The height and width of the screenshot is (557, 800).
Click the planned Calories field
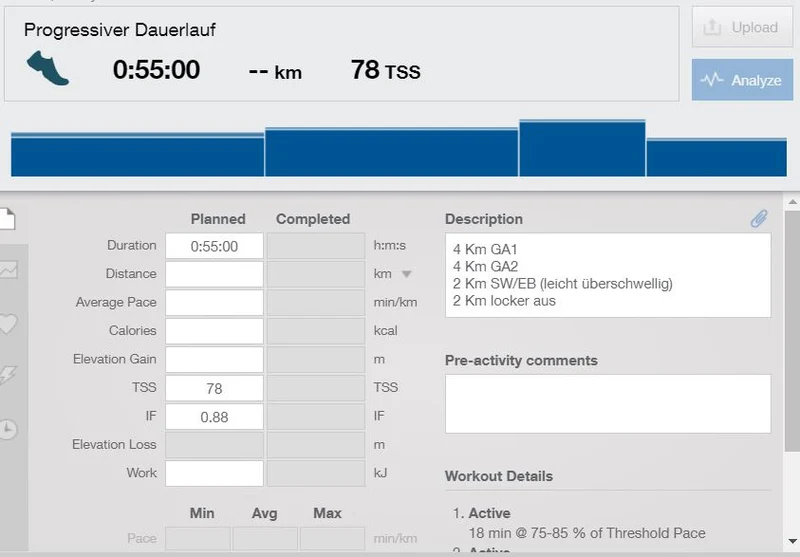pos(214,331)
